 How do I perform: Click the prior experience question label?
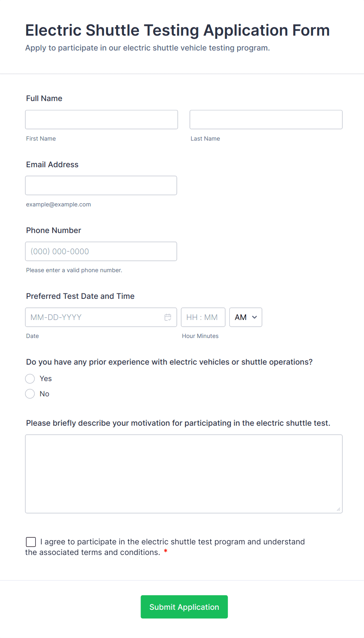pyautogui.click(x=169, y=362)
